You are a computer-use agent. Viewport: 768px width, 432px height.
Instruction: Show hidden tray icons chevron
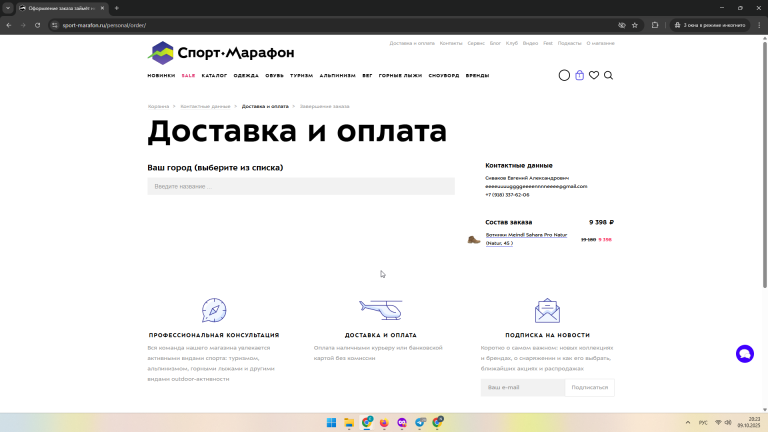(x=688, y=422)
